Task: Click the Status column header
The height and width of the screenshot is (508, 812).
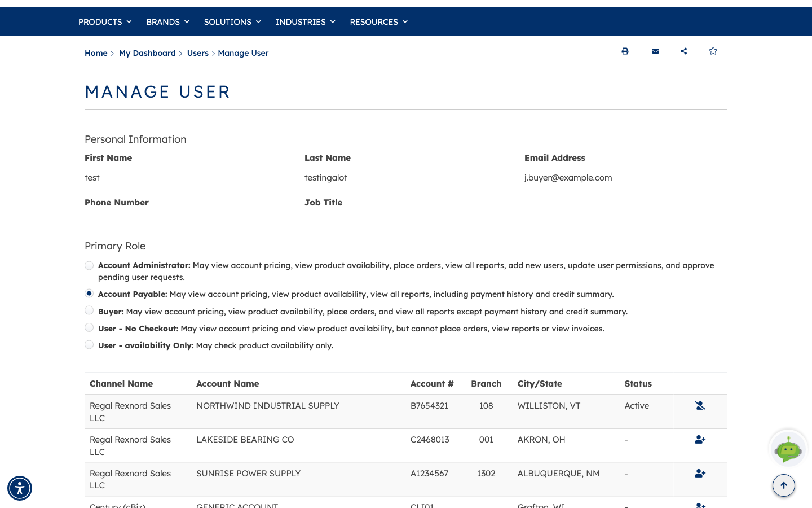Action: click(x=638, y=384)
